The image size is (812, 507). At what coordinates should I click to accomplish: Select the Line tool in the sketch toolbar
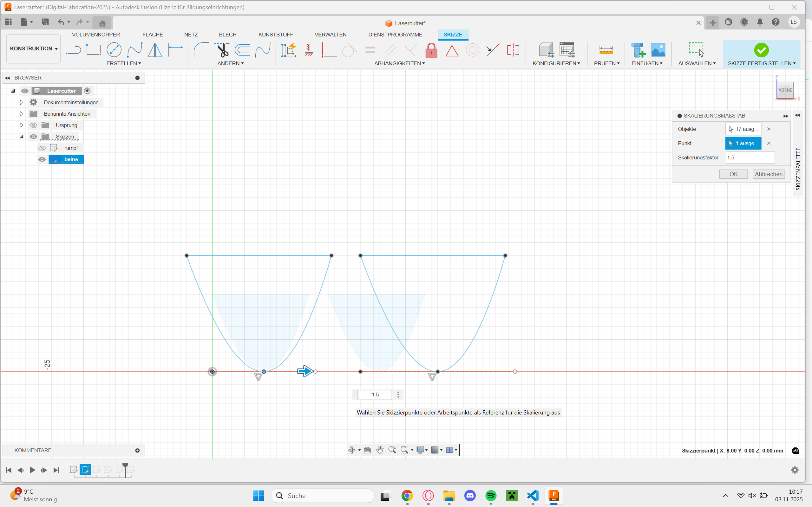pyautogui.click(x=73, y=50)
